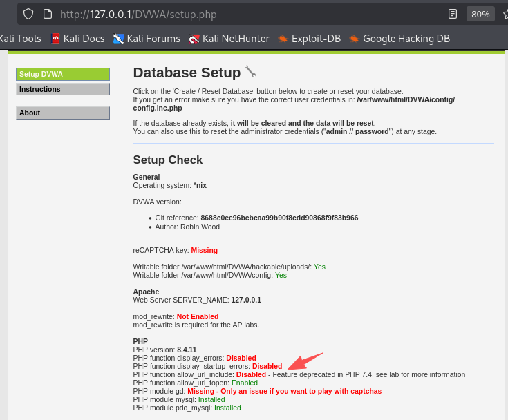Click PHP module gd 'Missing' warning
Image resolution: width=508 pixels, height=420 pixels.
click(x=285, y=391)
